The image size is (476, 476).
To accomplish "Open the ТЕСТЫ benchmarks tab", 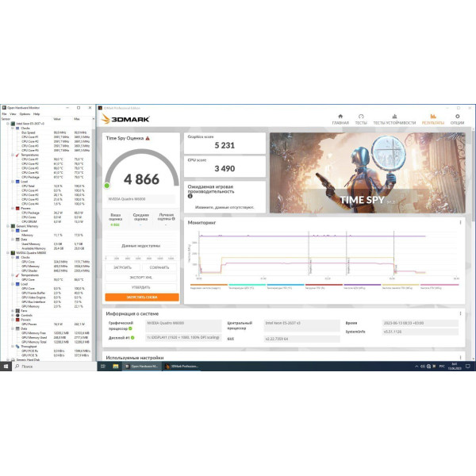I will [361, 119].
